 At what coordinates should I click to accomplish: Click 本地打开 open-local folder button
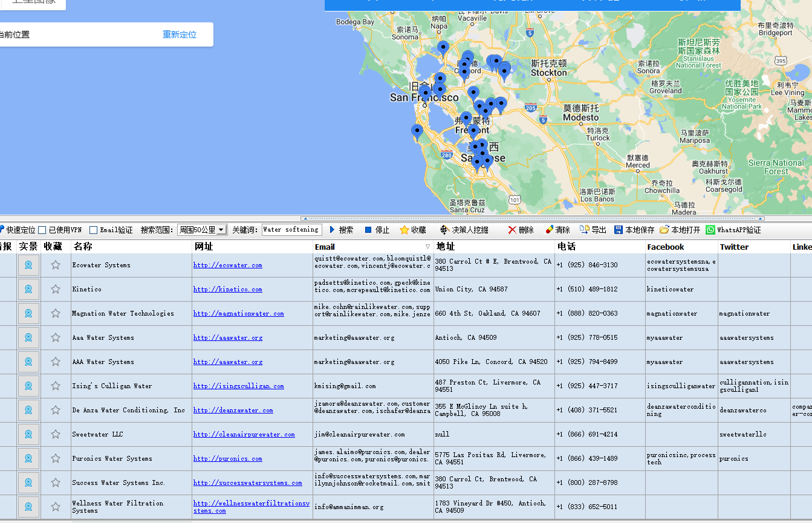click(680, 230)
